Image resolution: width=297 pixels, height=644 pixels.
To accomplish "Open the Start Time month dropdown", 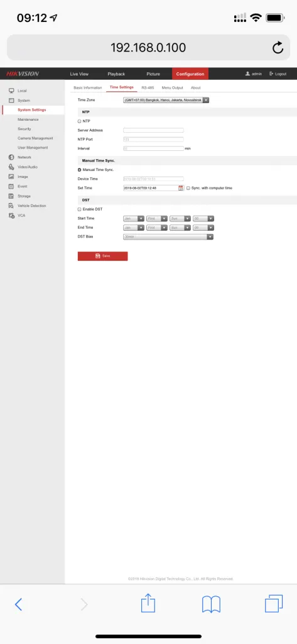I will pyautogui.click(x=134, y=218).
